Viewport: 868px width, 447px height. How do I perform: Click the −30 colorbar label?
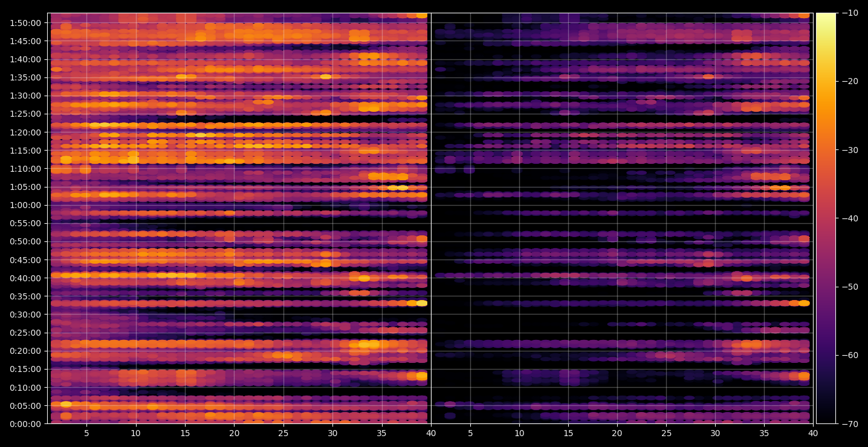(850, 150)
